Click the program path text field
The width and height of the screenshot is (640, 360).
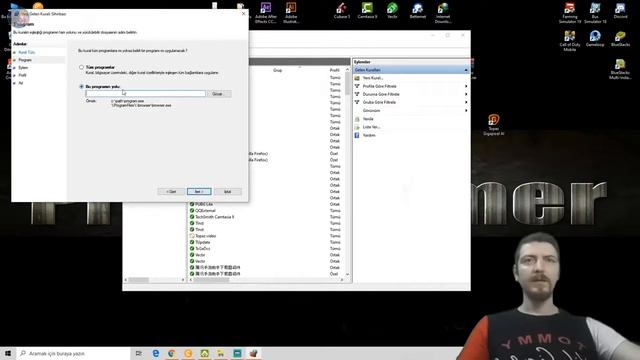[x=145, y=94]
